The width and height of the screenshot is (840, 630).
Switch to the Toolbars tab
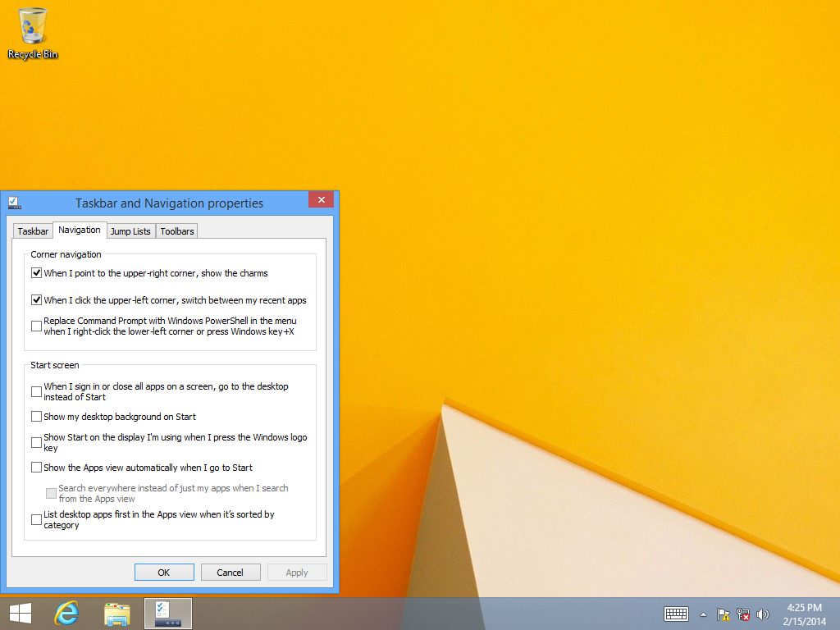click(177, 231)
